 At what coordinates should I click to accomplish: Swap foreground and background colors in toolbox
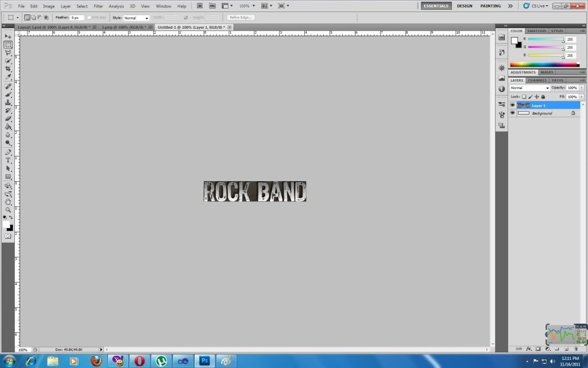11,217
